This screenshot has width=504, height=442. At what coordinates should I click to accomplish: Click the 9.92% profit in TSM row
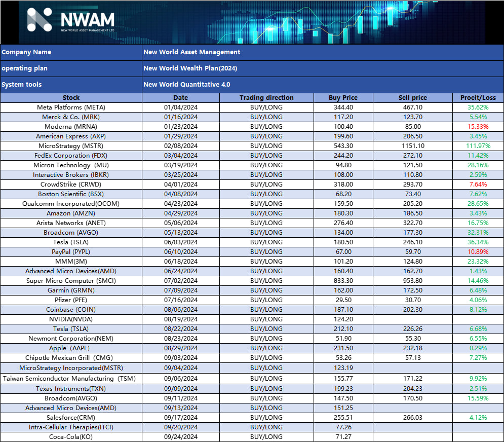(x=478, y=379)
